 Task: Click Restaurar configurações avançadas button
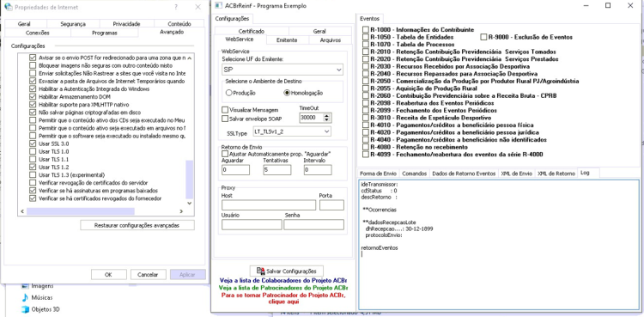[x=137, y=225]
